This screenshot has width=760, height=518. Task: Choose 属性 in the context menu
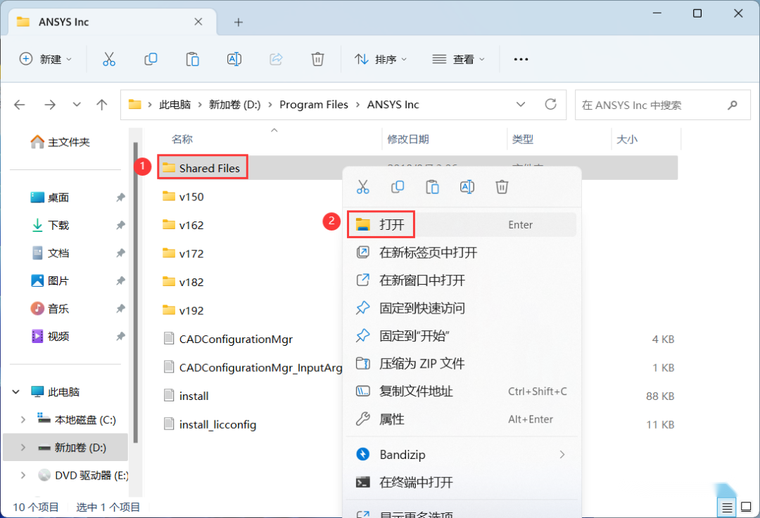tap(462, 419)
